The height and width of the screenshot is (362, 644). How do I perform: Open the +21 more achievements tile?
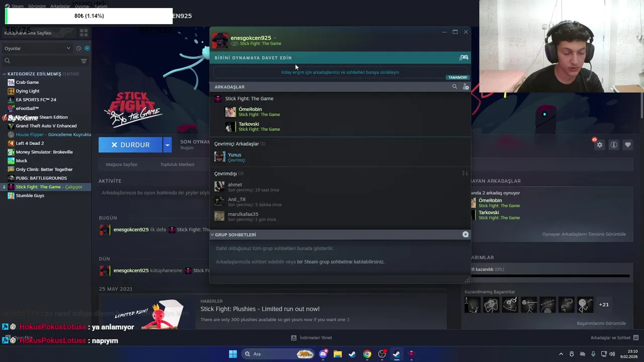point(604,305)
